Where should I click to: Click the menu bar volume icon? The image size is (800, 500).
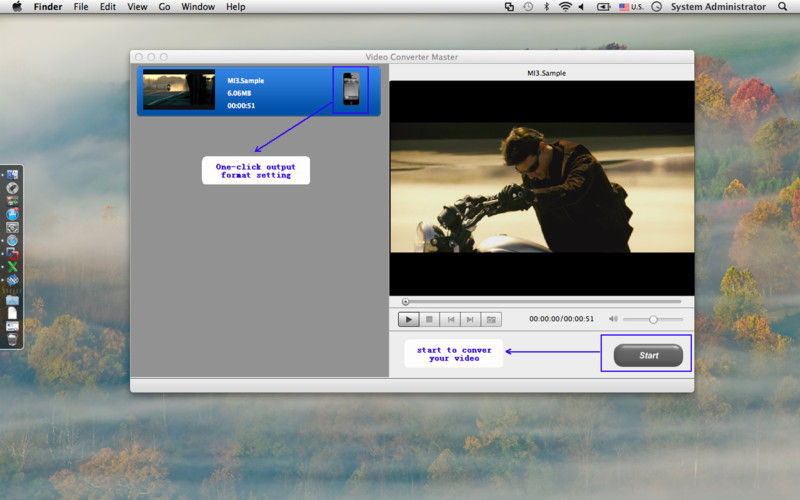pyautogui.click(x=581, y=7)
